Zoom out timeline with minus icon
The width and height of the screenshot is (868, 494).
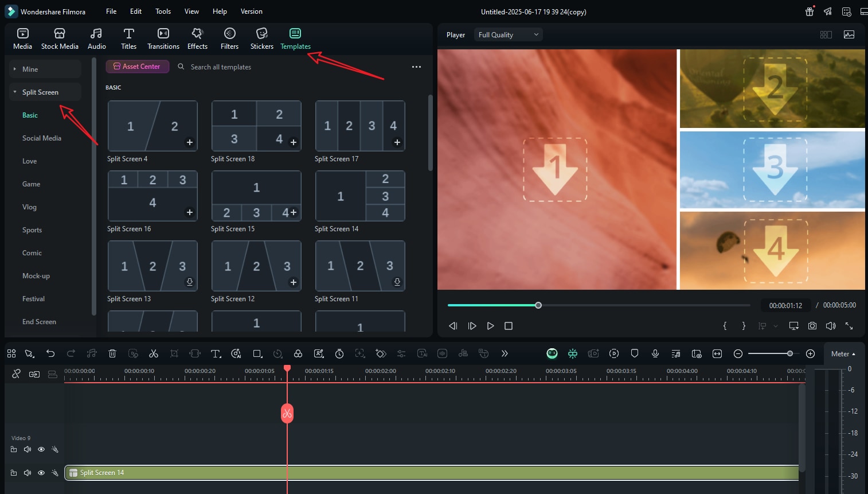tap(738, 353)
